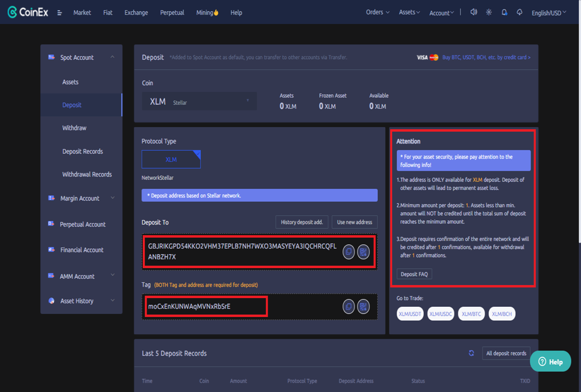Image resolution: width=581 pixels, height=392 pixels.
Task: Open the Perpetual menu
Action: coord(172,13)
